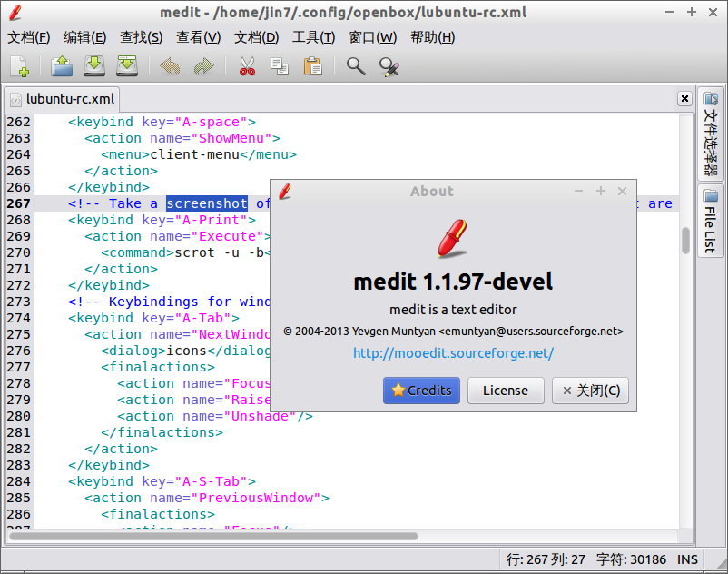
Task: Click the Paste clipboard icon
Action: coord(312,66)
